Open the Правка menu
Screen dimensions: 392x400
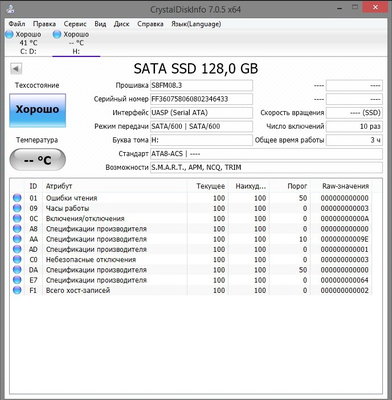point(44,24)
